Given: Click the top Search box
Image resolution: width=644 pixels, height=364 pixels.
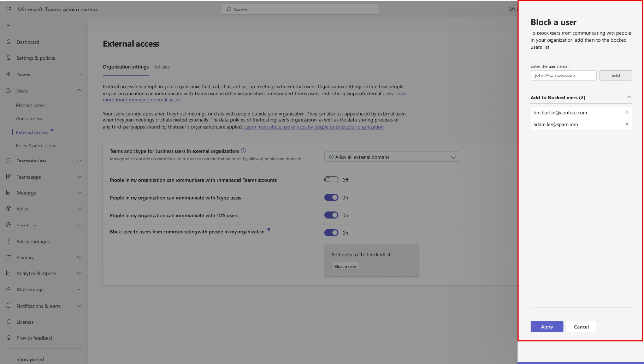Looking at the screenshot, I should coord(300,9).
